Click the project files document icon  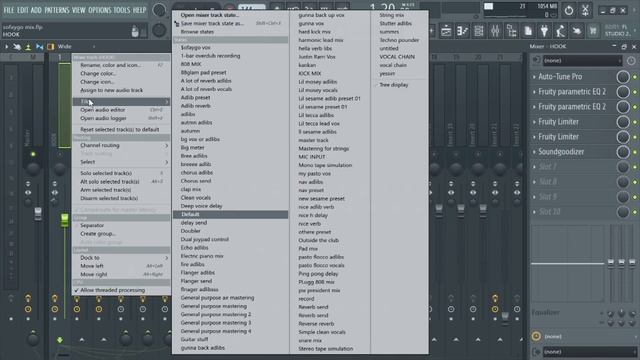pos(528,31)
